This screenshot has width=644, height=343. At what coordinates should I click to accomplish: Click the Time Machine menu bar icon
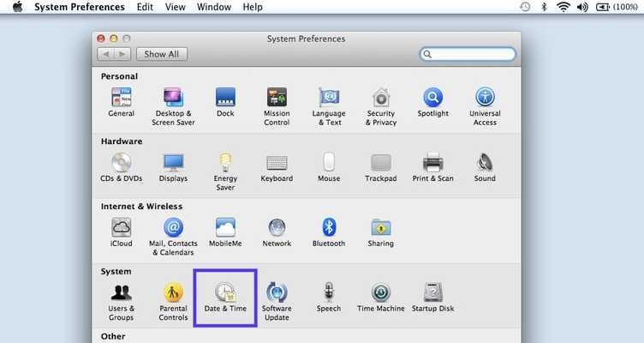pos(525,7)
